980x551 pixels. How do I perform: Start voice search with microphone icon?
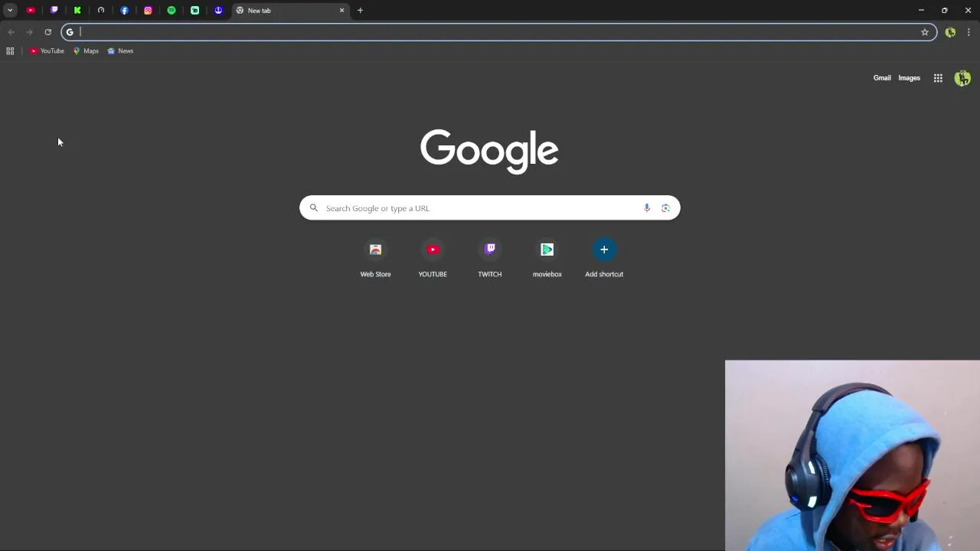(x=647, y=208)
